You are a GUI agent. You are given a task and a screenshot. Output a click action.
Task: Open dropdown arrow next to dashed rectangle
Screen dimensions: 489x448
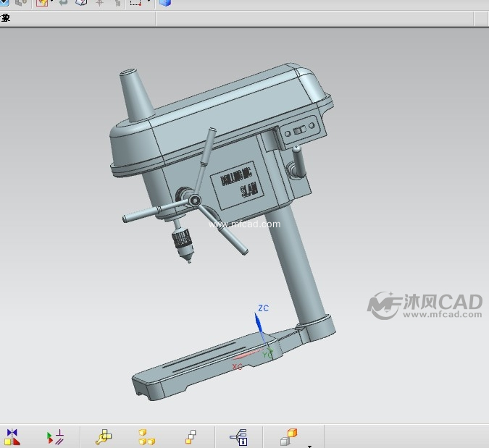[149, 3]
